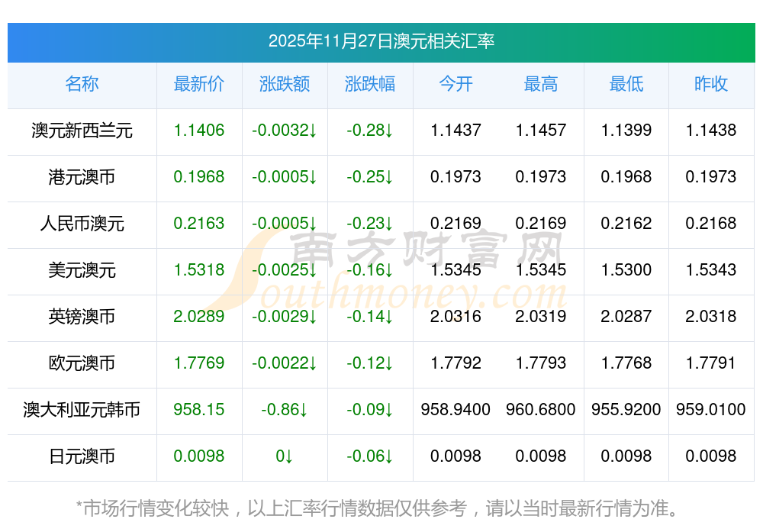Select the 欧元澳币 currency pair
Screen dimensions: 763x532
click(x=82, y=363)
